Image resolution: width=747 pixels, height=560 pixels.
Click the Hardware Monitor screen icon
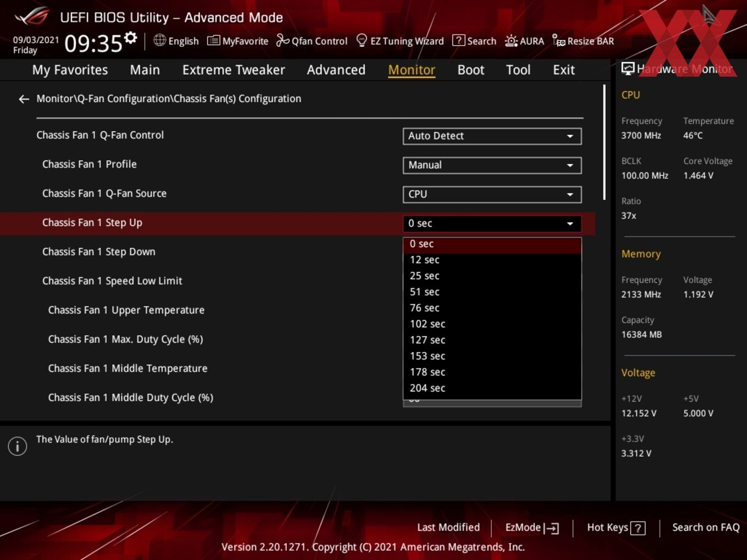pyautogui.click(x=628, y=69)
